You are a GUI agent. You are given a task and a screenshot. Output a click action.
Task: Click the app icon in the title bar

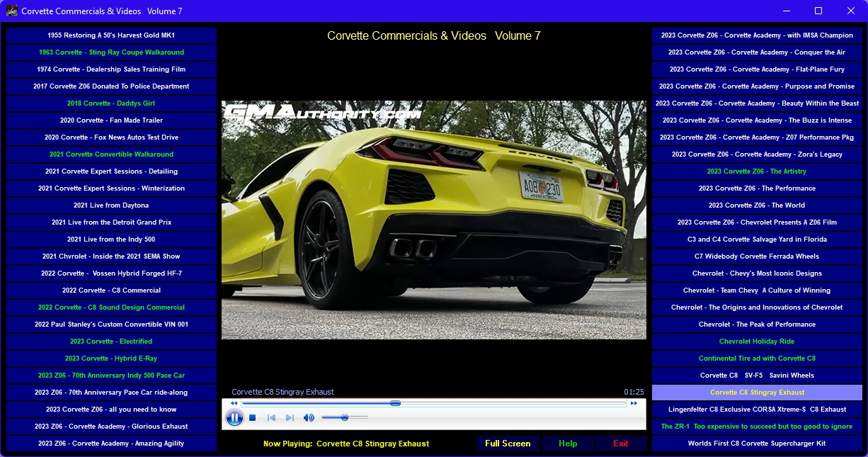12,11
